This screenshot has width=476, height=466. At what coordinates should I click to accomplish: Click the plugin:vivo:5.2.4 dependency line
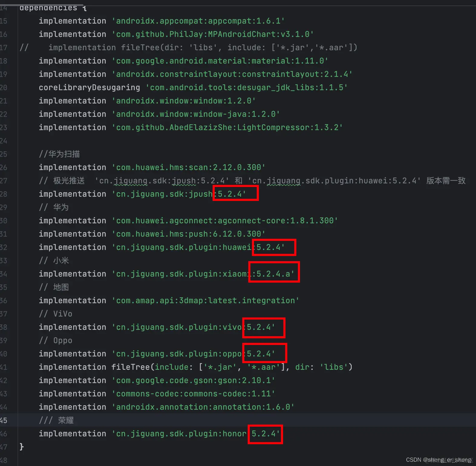pyautogui.click(x=157, y=327)
